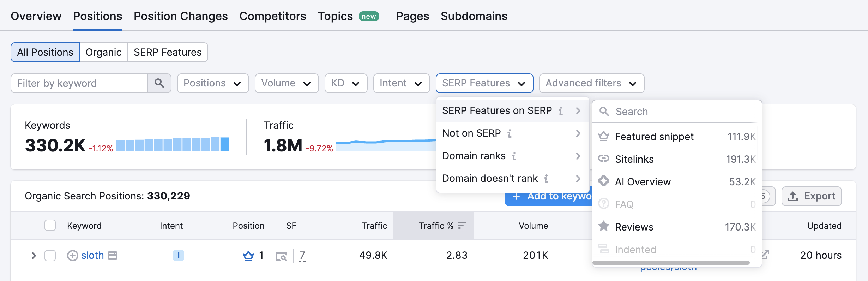The width and height of the screenshot is (868, 281).
Task: Click the Featured snippet crown icon
Action: (x=604, y=136)
